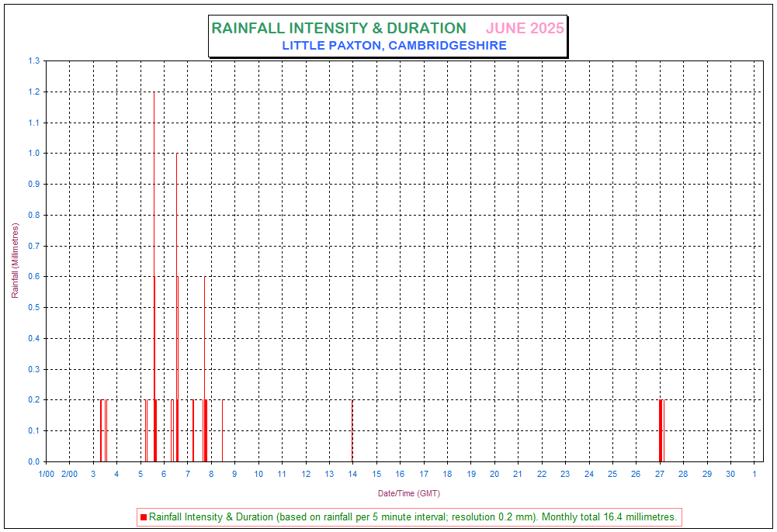Click the chart title 'RAINFALL INTENSITY & DURATION'
The height and width of the screenshot is (532, 777).
(x=339, y=28)
